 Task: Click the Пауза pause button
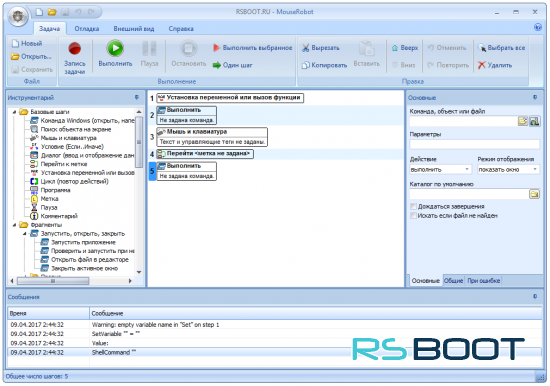pyautogui.click(x=149, y=53)
